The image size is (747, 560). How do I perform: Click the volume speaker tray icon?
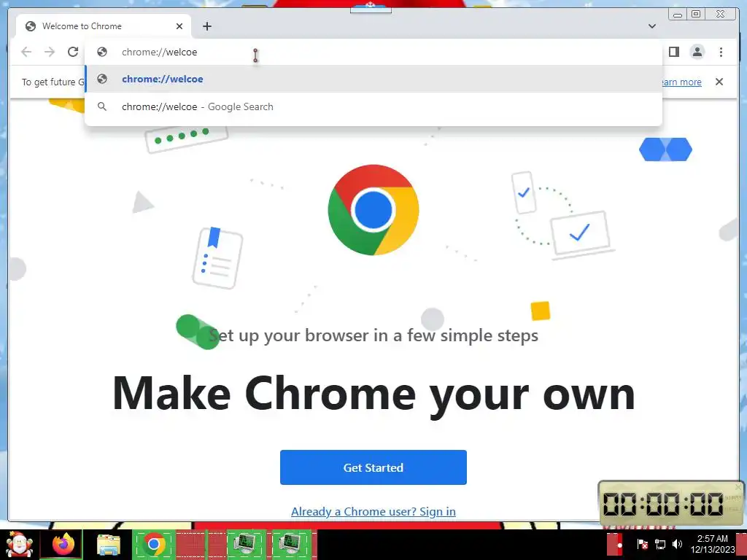(677, 544)
